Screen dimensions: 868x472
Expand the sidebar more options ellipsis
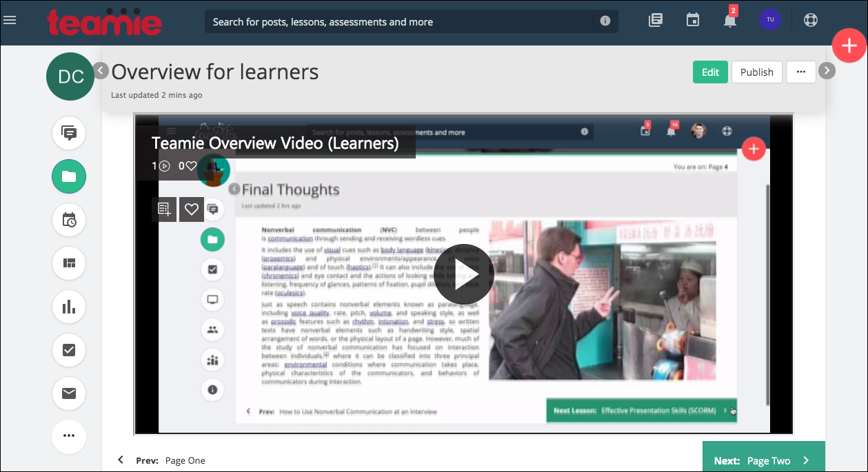(x=69, y=436)
